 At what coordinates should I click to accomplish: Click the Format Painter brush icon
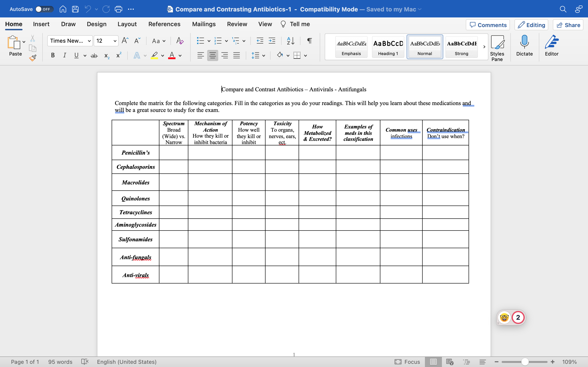pyautogui.click(x=33, y=58)
